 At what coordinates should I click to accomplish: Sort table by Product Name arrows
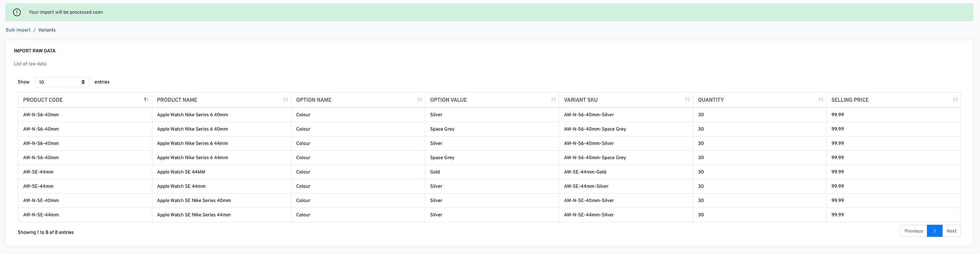[x=285, y=100]
